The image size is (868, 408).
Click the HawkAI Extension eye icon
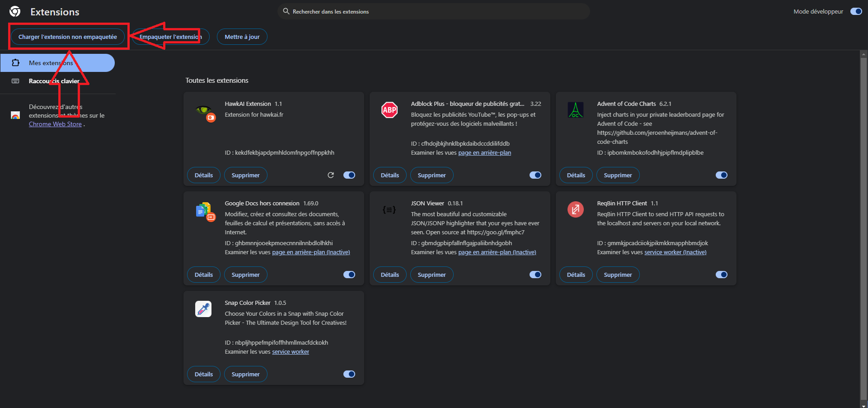tap(204, 111)
